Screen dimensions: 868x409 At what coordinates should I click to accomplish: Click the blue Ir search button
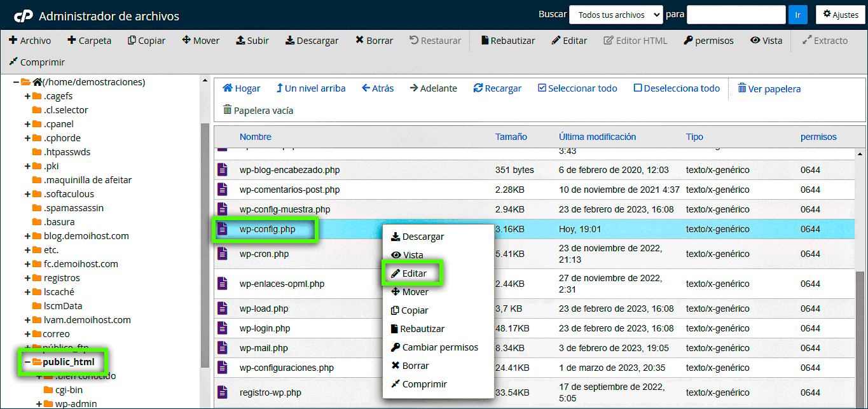[797, 14]
